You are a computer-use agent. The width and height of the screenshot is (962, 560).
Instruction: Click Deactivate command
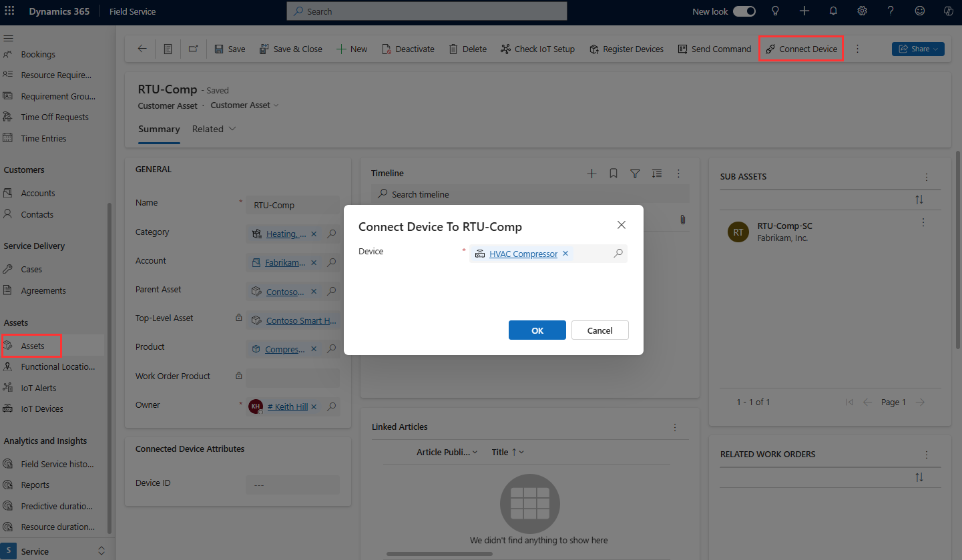[x=408, y=49]
